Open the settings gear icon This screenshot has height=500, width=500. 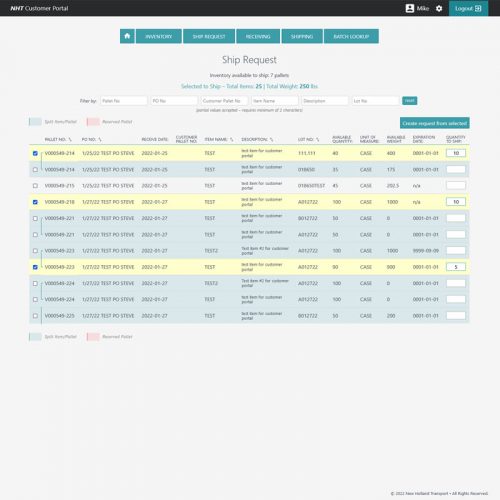coord(439,8)
